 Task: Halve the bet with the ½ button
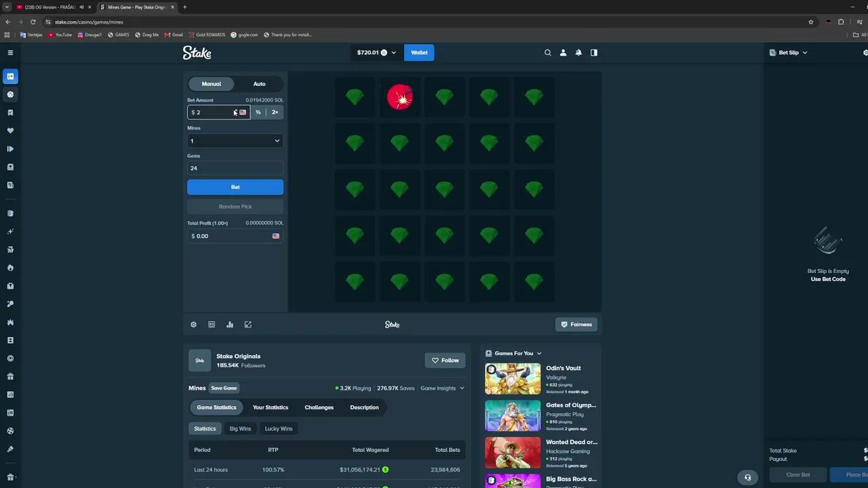258,113
